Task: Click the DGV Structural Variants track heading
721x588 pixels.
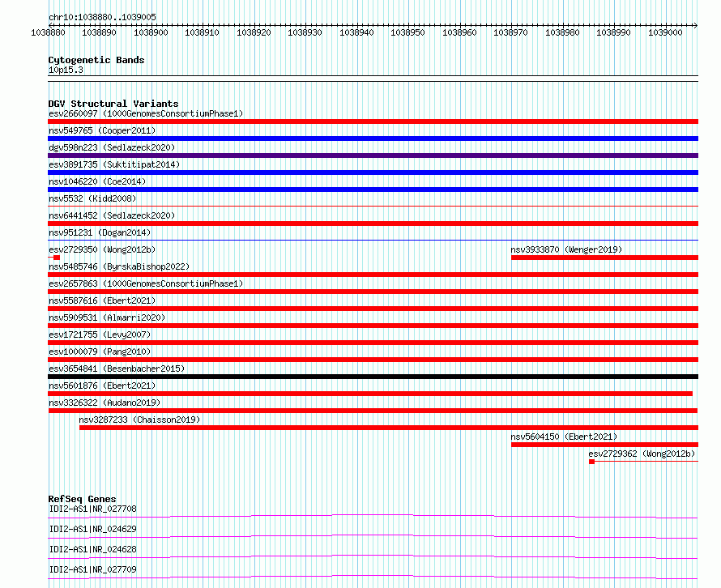Action: 113,104
